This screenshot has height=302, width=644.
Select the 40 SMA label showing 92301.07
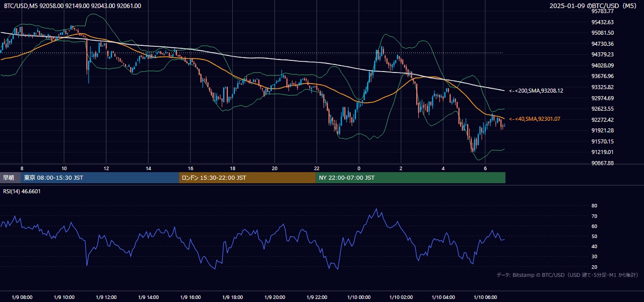click(535, 119)
